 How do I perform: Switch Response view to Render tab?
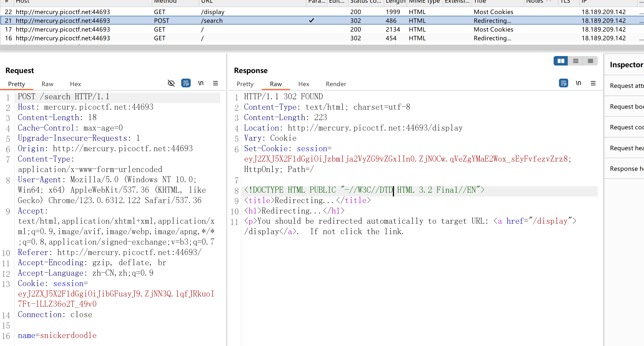336,84
